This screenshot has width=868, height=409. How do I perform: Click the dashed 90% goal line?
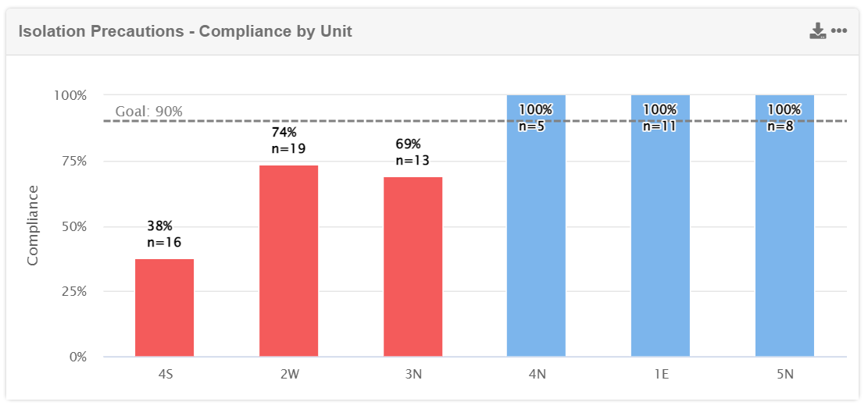point(352,121)
